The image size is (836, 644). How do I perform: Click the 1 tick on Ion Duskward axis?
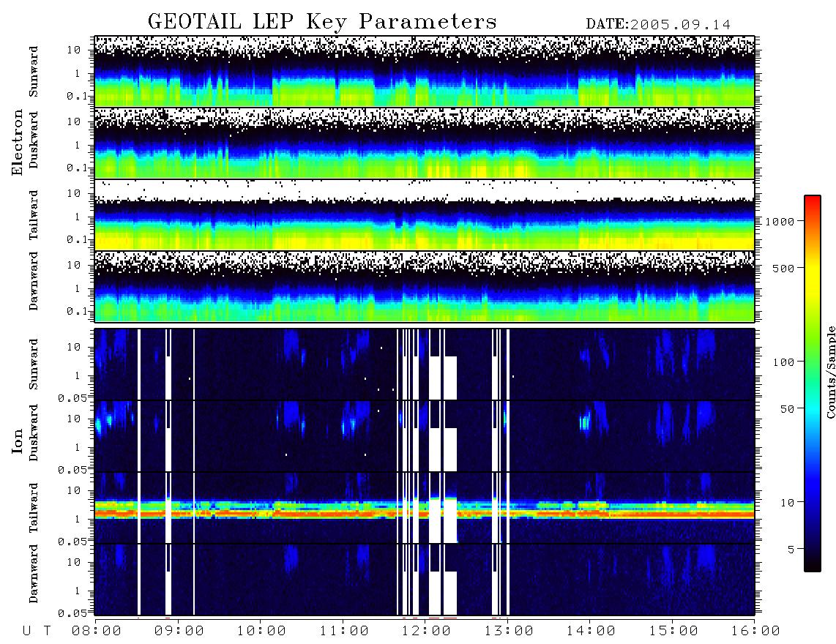[x=78, y=447]
